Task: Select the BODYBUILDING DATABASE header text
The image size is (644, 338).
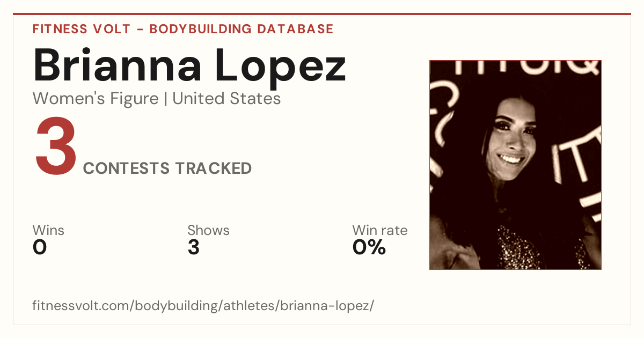Action: pyautogui.click(x=241, y=29)
